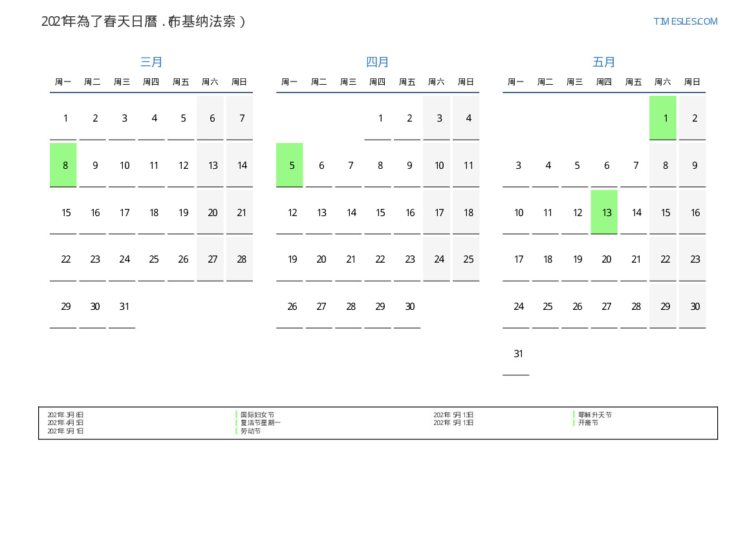Click the calendar page title text
The width and height of the screenshot is (756, 535).
pyautogui.click(x=144, y=21)
